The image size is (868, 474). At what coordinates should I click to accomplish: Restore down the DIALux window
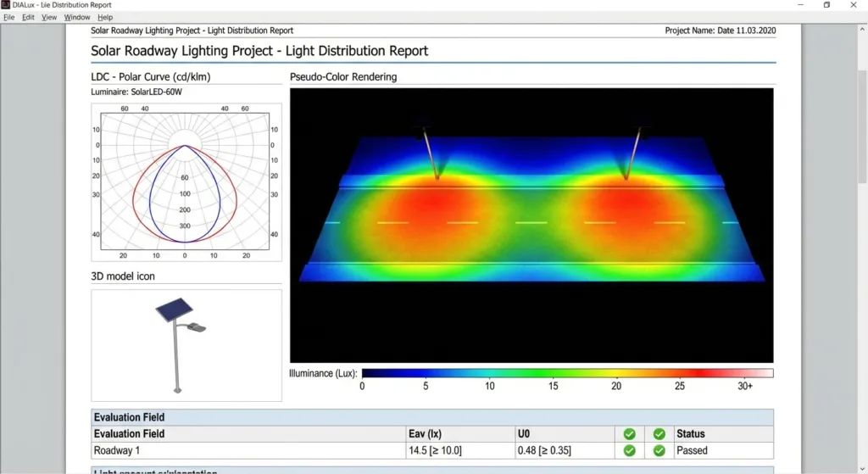[x=826, y=5]
